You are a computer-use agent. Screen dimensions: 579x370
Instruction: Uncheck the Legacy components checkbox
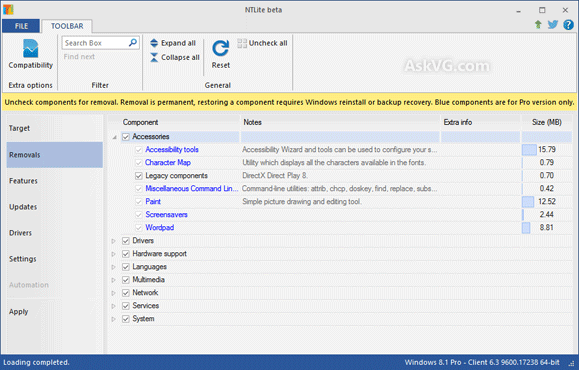[138, 176]
